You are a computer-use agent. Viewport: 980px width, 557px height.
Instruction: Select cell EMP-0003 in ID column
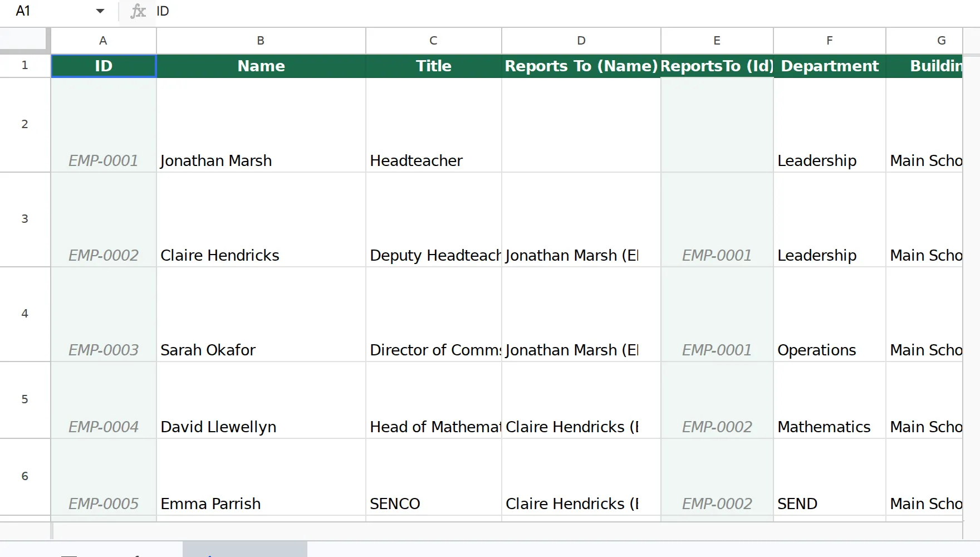coord(104,314)
